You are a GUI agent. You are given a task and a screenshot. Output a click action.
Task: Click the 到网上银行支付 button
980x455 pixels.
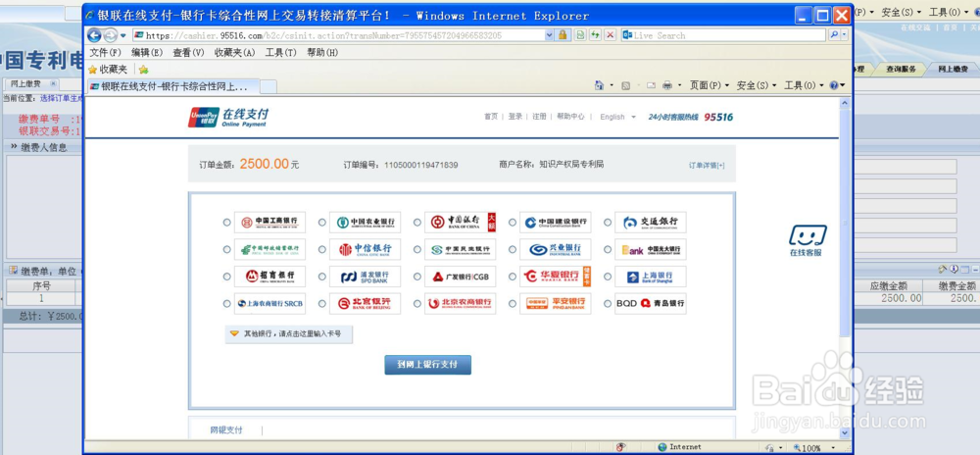click(427, 365)
